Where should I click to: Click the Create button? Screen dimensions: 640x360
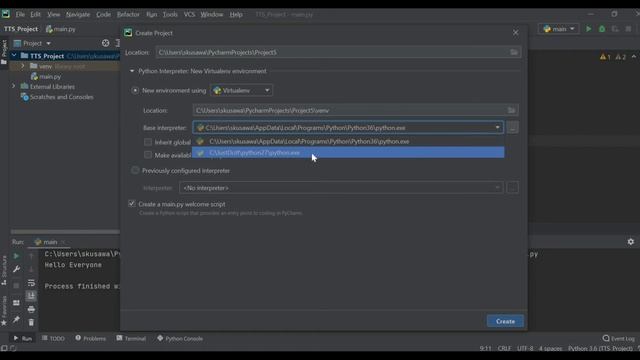click(x=505, y=321)
